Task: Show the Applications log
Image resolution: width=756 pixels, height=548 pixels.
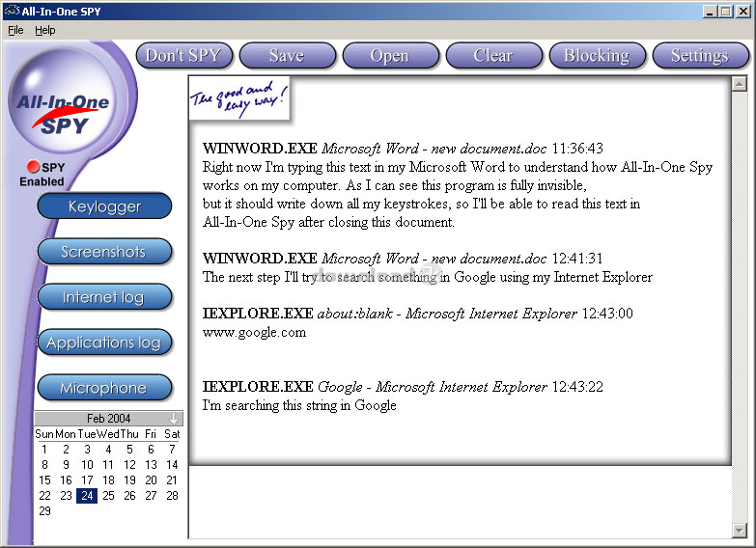Action: point(104,342)
